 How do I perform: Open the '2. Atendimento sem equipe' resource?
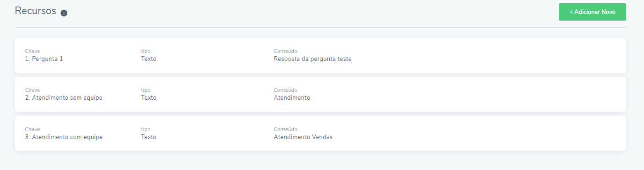tap(320, 94)
